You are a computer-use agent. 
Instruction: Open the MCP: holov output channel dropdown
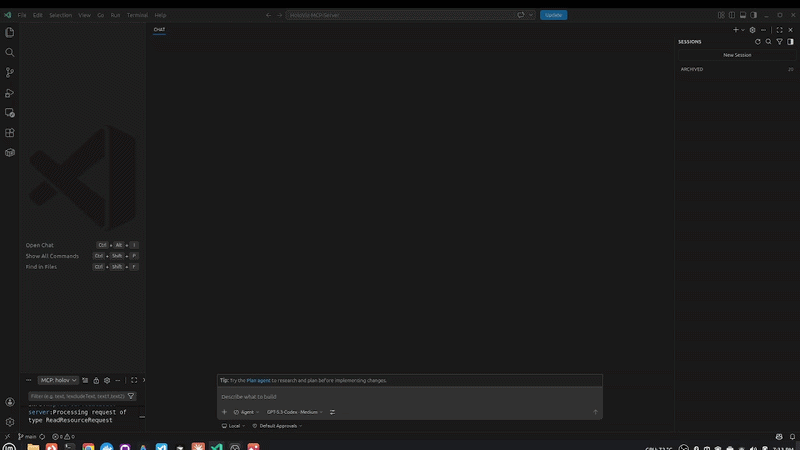tap(58, 380)
